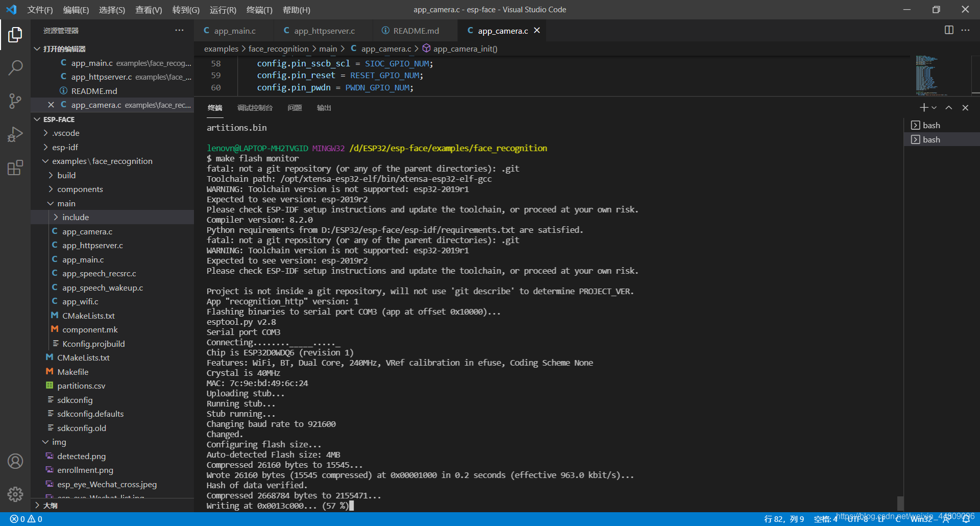Open the 帮助(H) menu

[296, 10]
